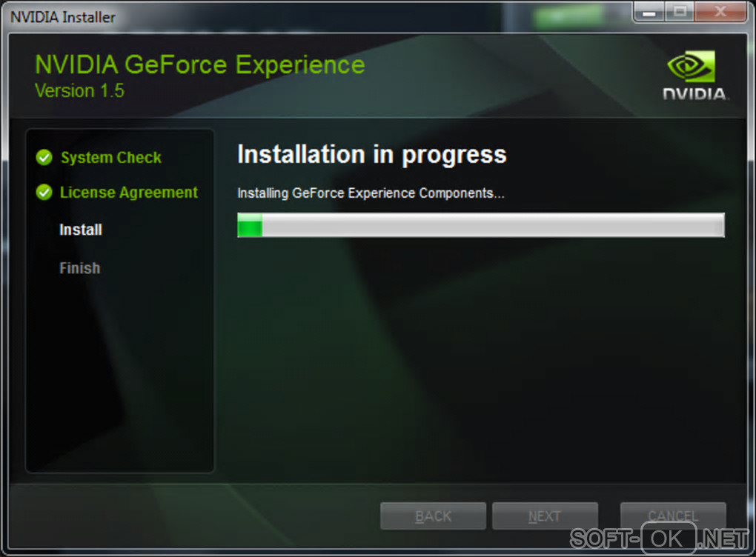The height and width of the screenshot is (557, 756).
Task: Minimize the NVIDIA Installer window
Action: pyautogui.click(x=649, y=12)
